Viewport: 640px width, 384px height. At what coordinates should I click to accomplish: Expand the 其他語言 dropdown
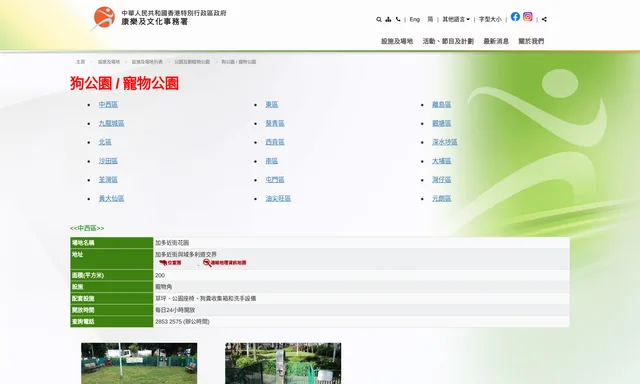tap(456, 19)
